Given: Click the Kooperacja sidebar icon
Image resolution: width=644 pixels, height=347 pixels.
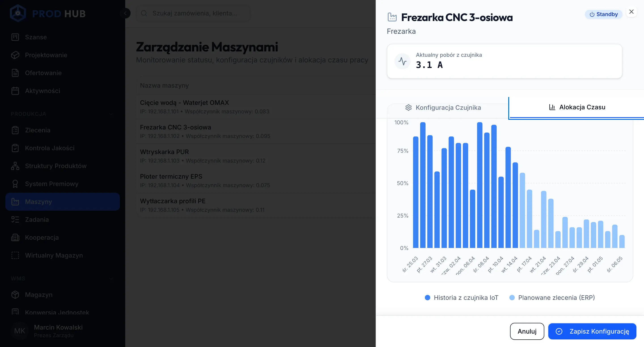Looking at the screenshot, I should point(15,237).
